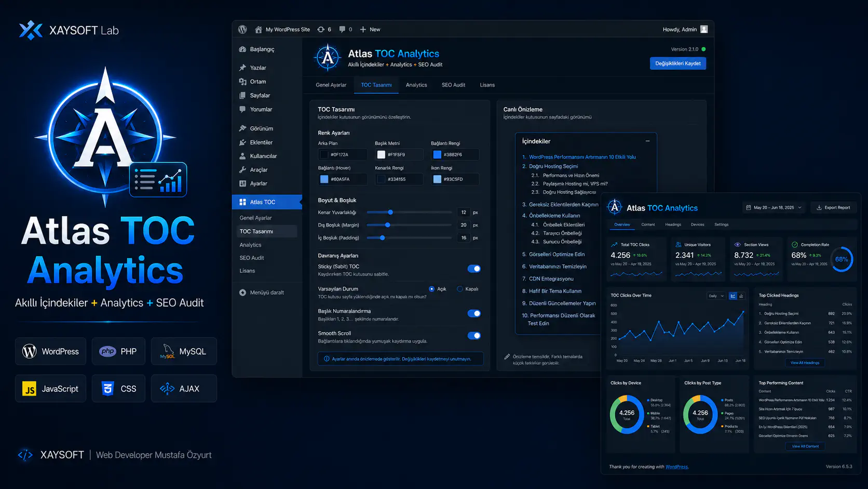Click the eye icon on Section Views card
Viewport: 868px width, 489px height.
tap(737, 244)
